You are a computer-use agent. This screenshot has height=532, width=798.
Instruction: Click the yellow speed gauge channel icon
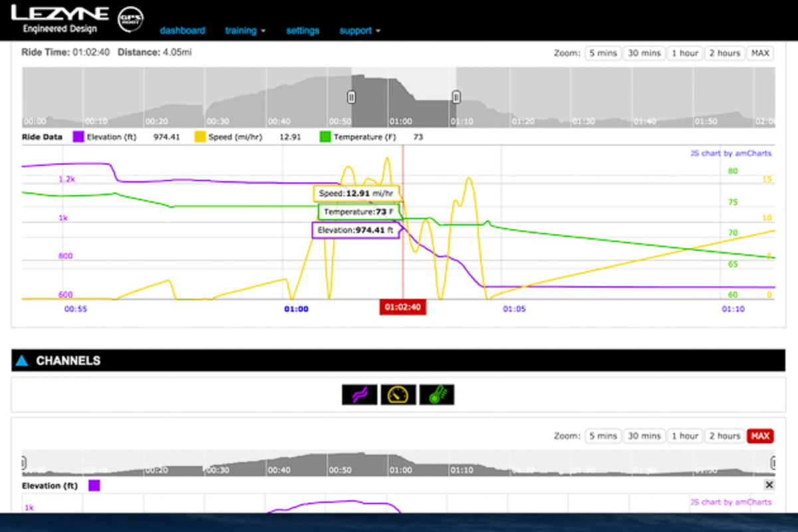(x=398, y=394)
